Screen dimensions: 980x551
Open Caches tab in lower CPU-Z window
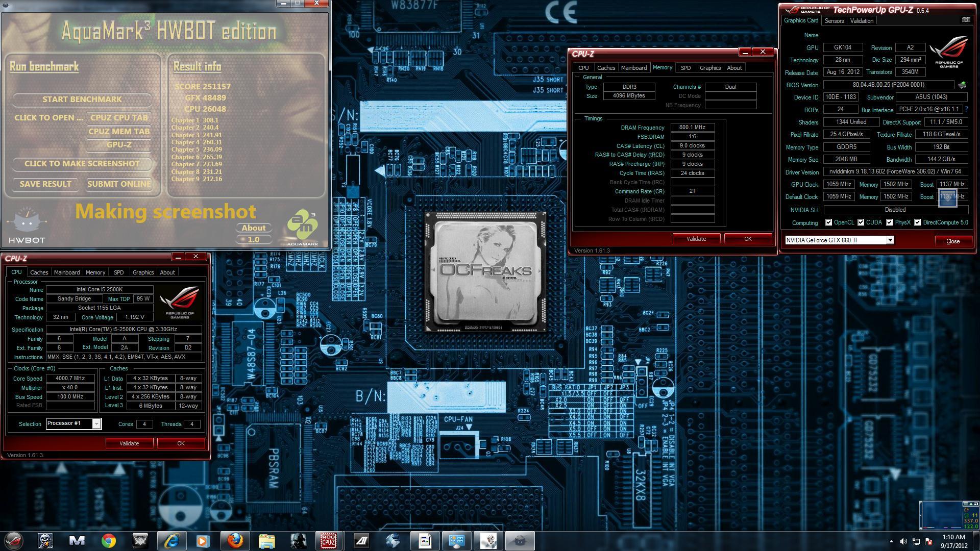click(39, 272)
